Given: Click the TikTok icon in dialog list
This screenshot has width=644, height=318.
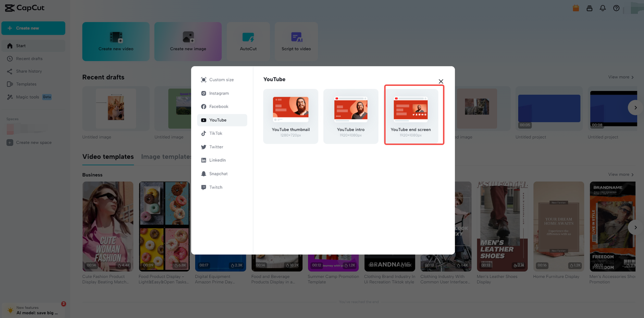Looking at the screenshot, I should pyautogui.click(x=204, y=133).
